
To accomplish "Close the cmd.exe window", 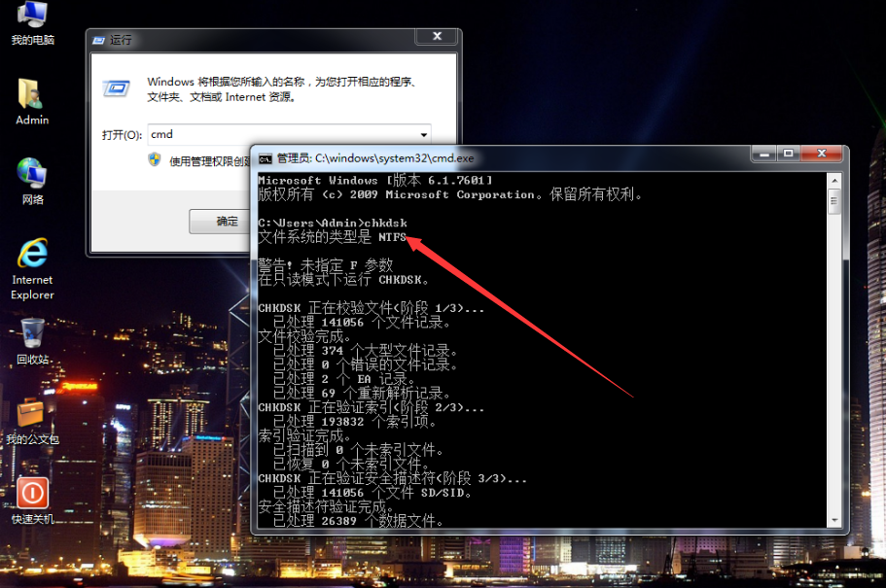I will pos(822,154).
